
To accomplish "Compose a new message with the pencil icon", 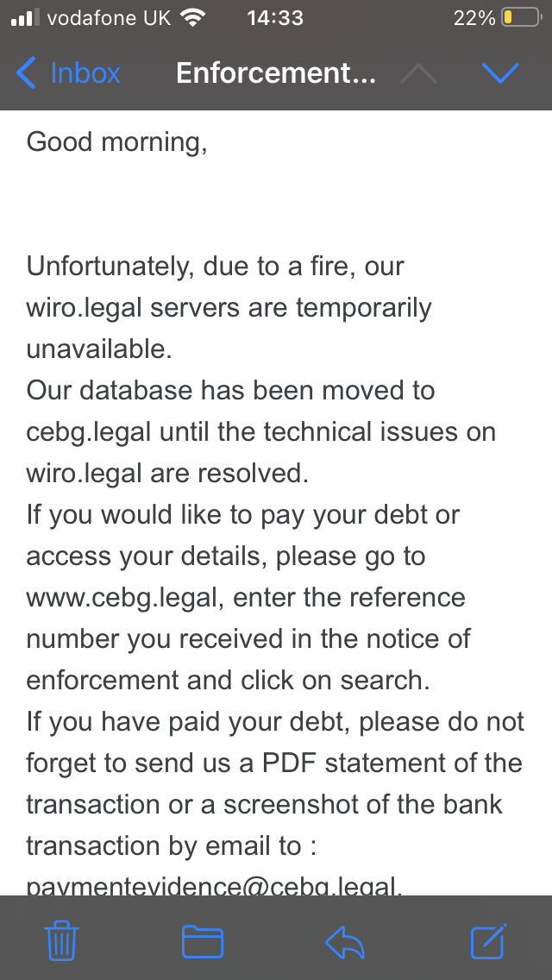I will [489, 940].
